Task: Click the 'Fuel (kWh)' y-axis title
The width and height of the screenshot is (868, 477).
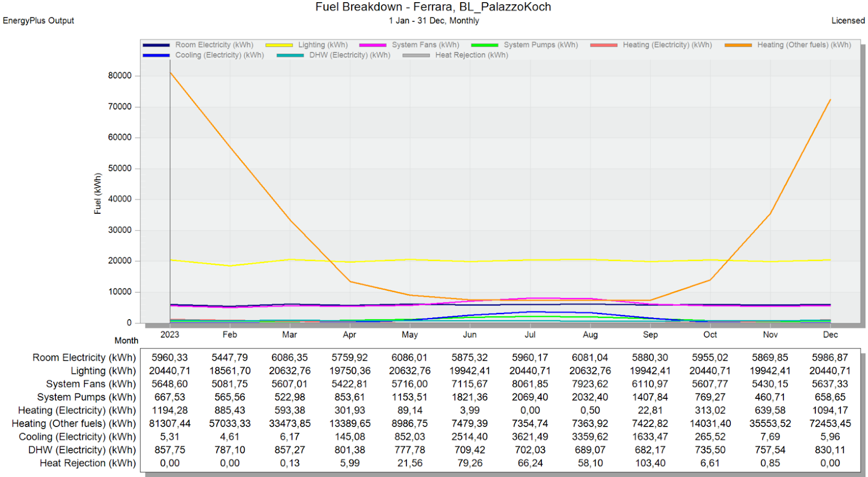Action: click(98, 193)
